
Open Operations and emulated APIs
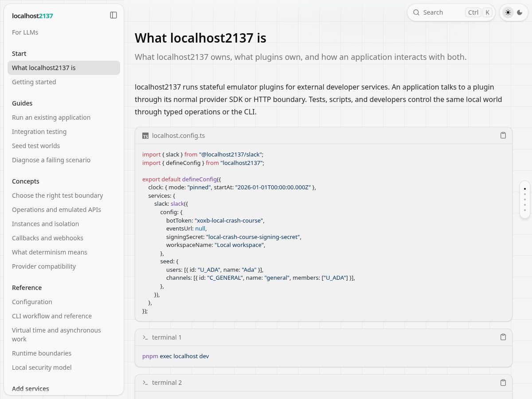click(64, 210)
